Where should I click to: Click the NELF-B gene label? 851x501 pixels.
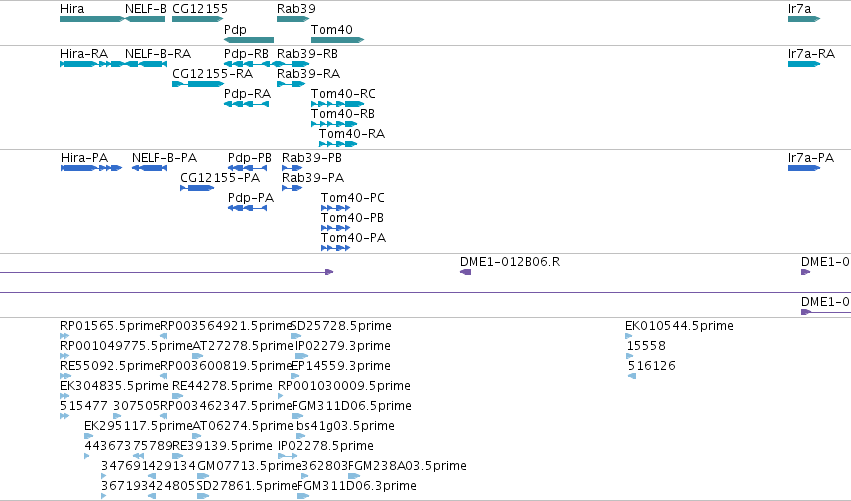tap(145, 9)
